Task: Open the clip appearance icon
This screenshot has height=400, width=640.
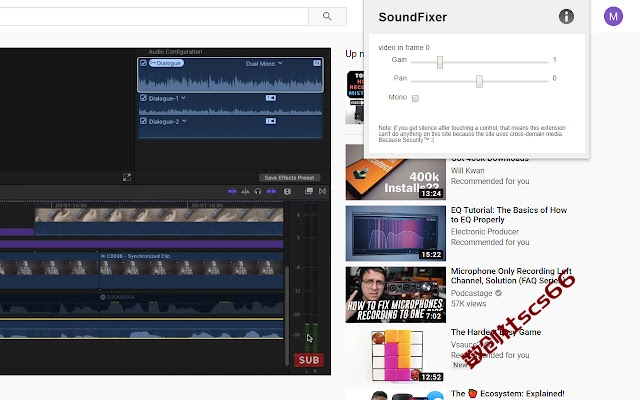Action: [287, 191]
